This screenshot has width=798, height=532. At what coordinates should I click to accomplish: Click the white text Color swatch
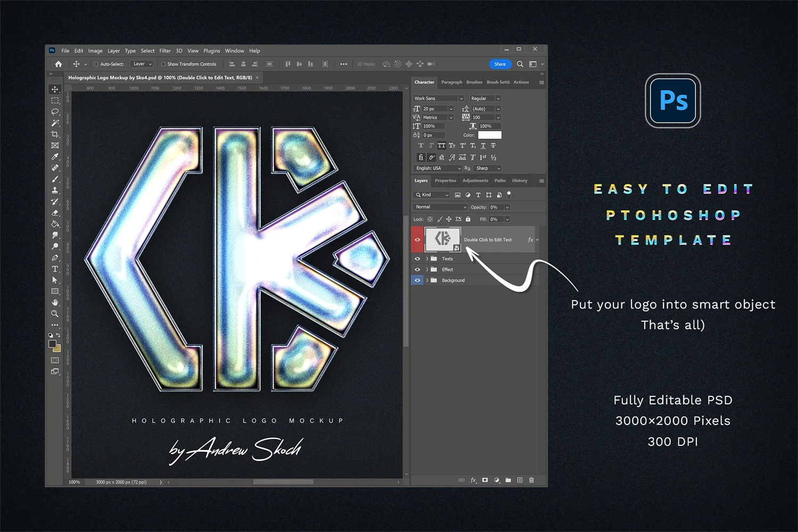pos(489,135)
